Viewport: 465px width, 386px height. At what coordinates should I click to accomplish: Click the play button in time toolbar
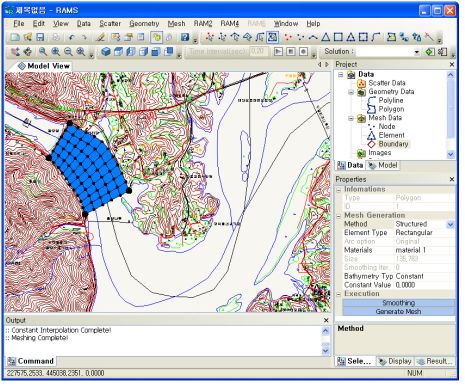tap(278, 52)
